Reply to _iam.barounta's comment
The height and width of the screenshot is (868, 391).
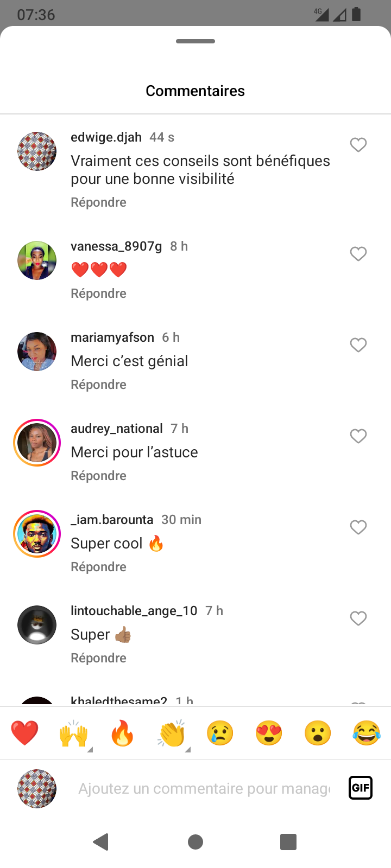pyautogui.click(x=98, y=567)
